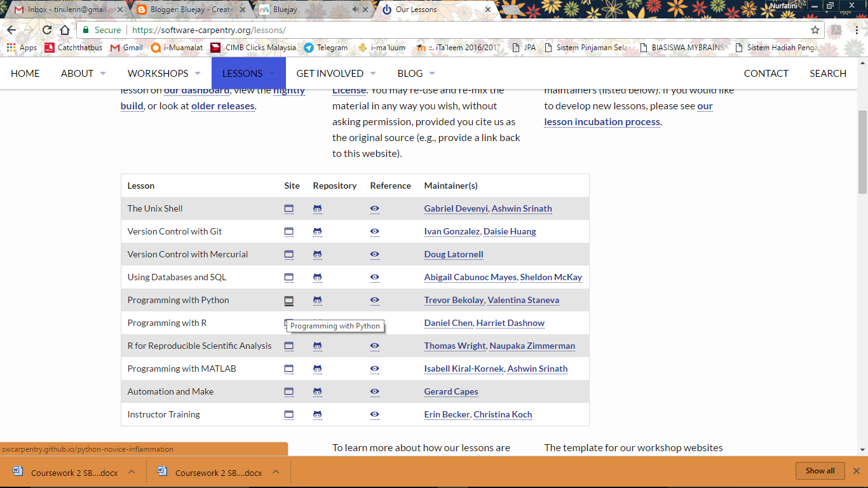Viewport: 868px width, 488px height.
Task: Open repository icon for Programming with Python
Action: point(317,300)
